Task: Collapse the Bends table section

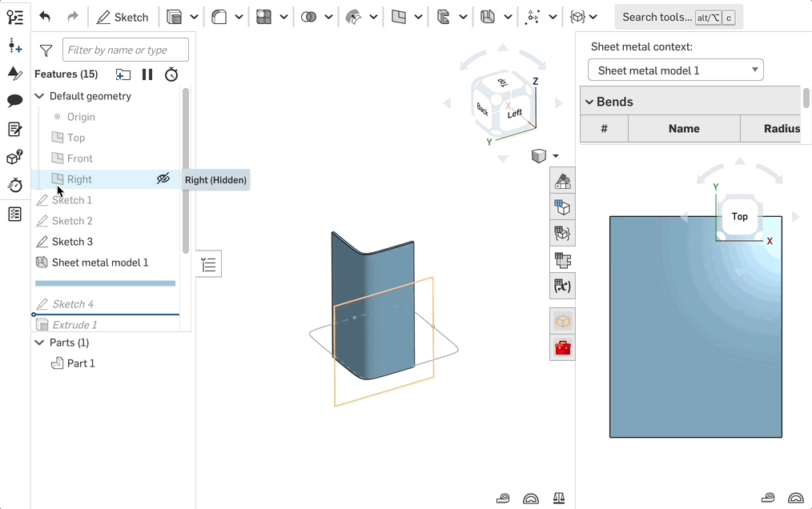Action: pyautogui.click(x=589, y=102)
